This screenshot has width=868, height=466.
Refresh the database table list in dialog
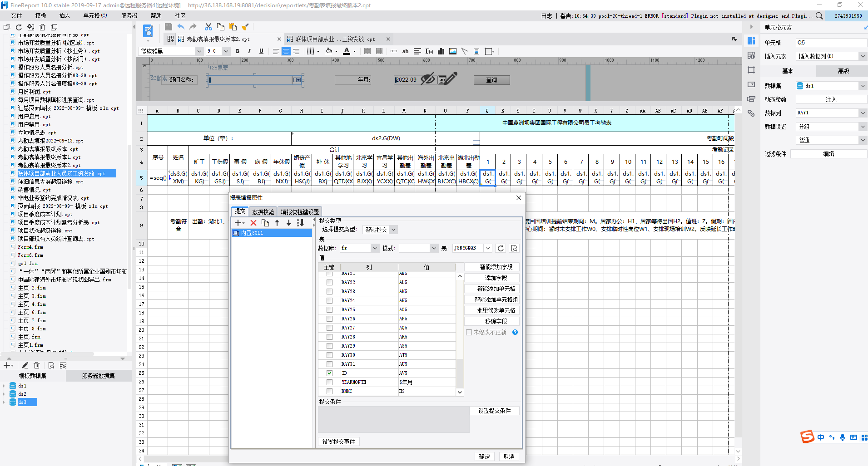[x=501, y=248]
